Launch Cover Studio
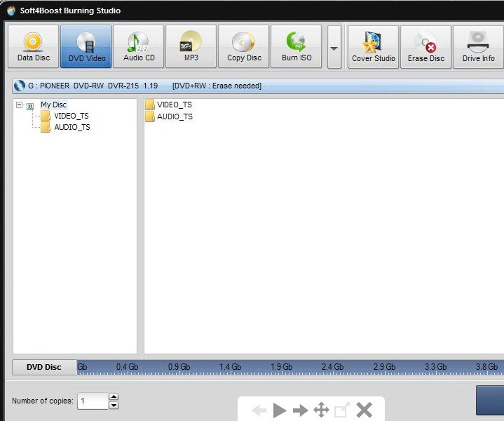 373,47
